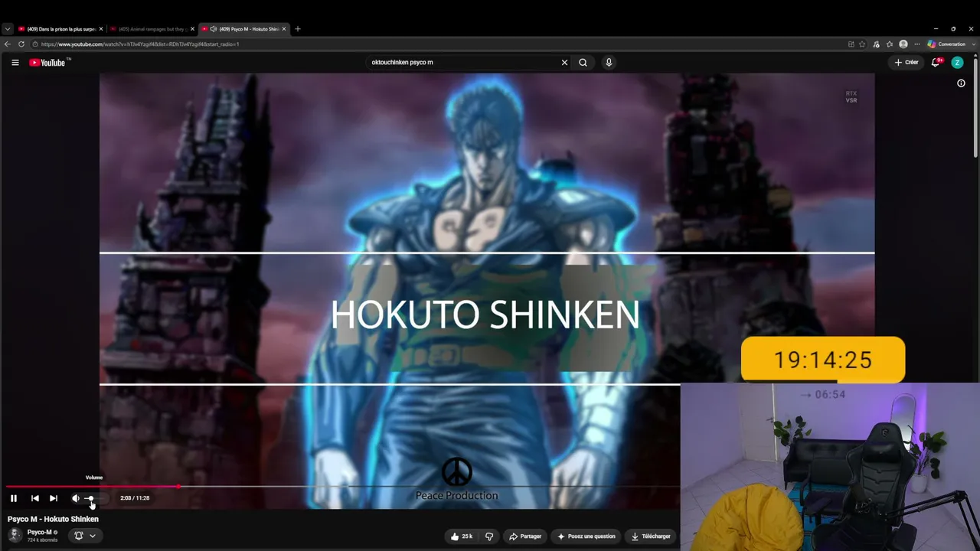980x551 pixels.
Task: Start voice search with microphone
Action: 609,63
